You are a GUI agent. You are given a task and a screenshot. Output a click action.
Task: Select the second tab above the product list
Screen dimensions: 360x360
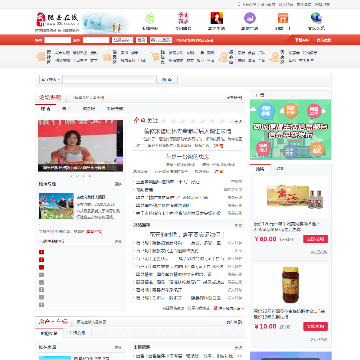(x=280, y=169)
